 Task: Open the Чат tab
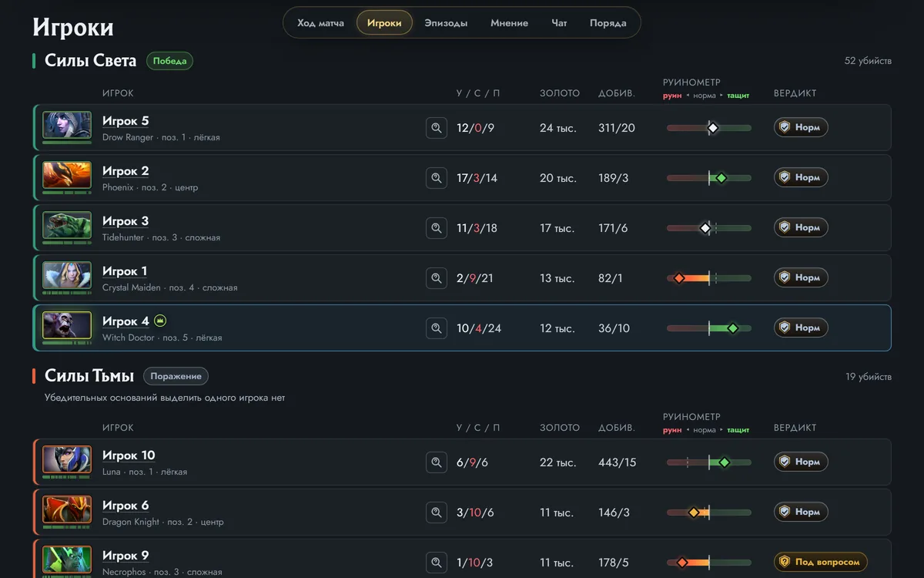coord(559,23)
